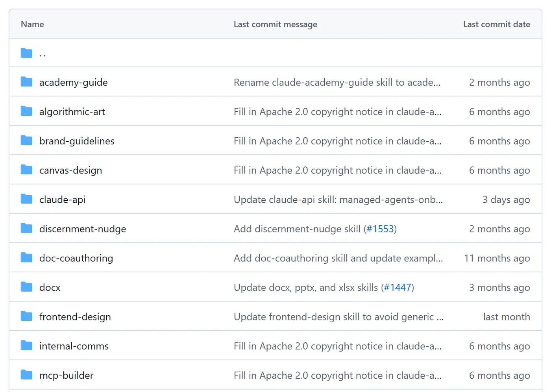Click the canvas-design folder icon
This screenshot has width=551, height=392.
point(26,170)
